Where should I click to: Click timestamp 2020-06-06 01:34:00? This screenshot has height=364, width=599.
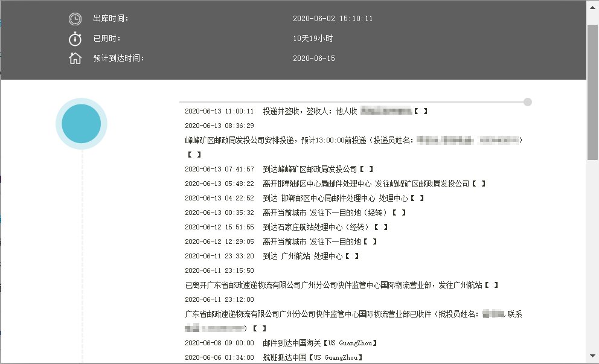(x=219, y=358)
